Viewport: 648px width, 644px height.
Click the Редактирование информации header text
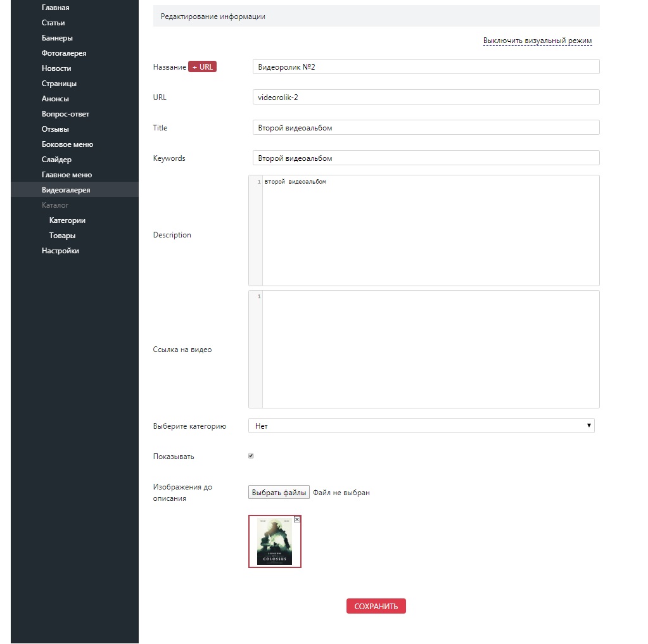213,16
